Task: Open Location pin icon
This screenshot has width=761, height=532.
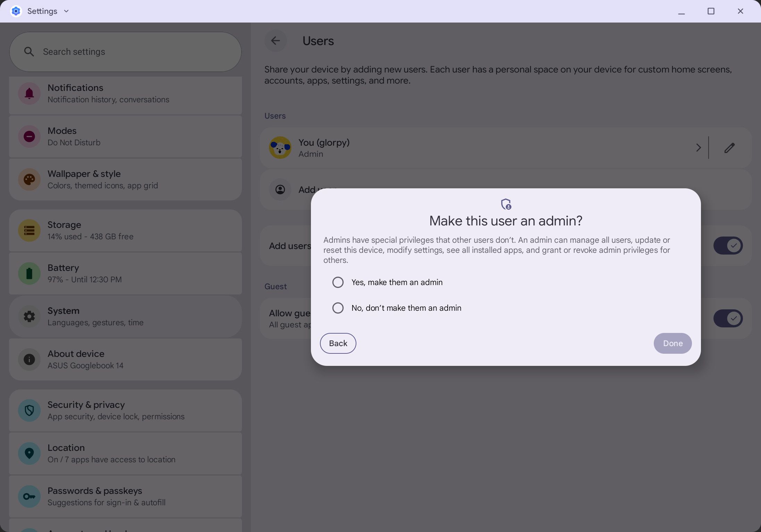Action: (29, 453)
